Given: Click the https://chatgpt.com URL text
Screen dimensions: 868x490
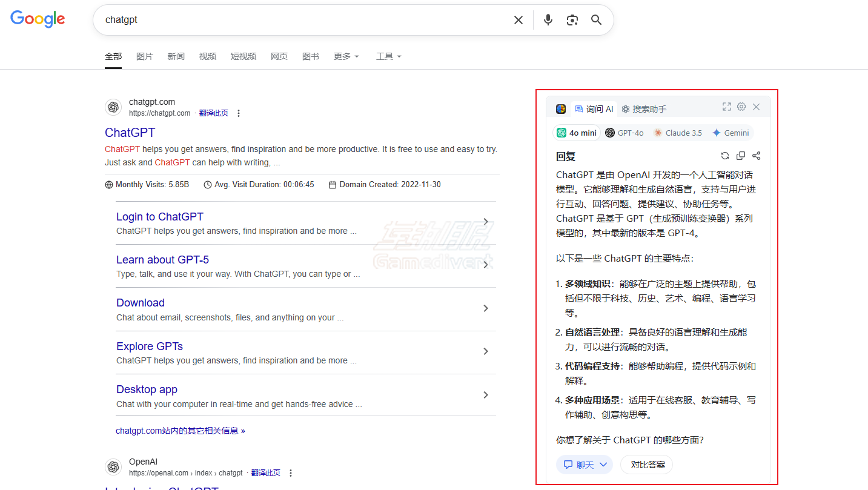Looking at the screenshot, I should (x=160, y=113).
